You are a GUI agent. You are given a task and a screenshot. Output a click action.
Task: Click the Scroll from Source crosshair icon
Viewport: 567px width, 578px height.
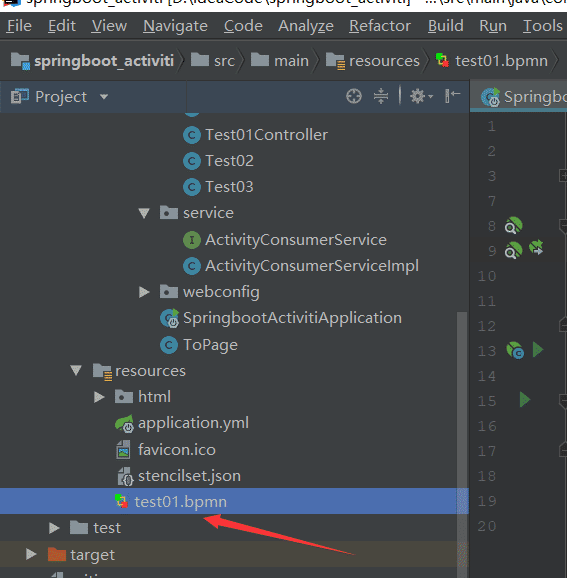point(354,97)
